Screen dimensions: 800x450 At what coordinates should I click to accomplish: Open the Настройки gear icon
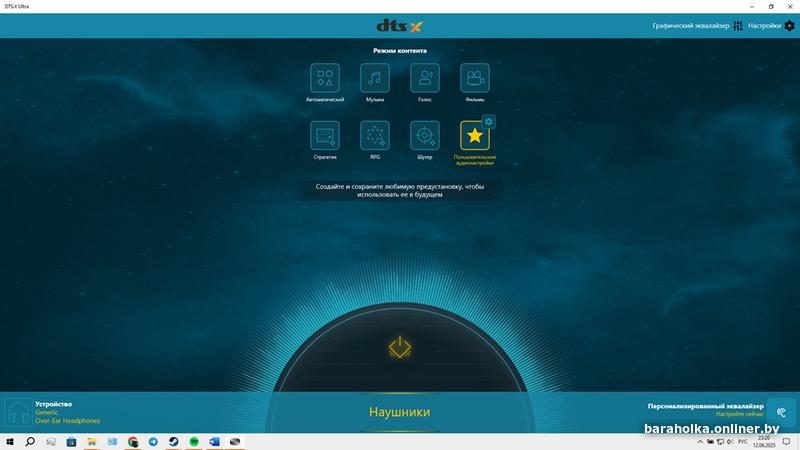[x=789, y=26]
